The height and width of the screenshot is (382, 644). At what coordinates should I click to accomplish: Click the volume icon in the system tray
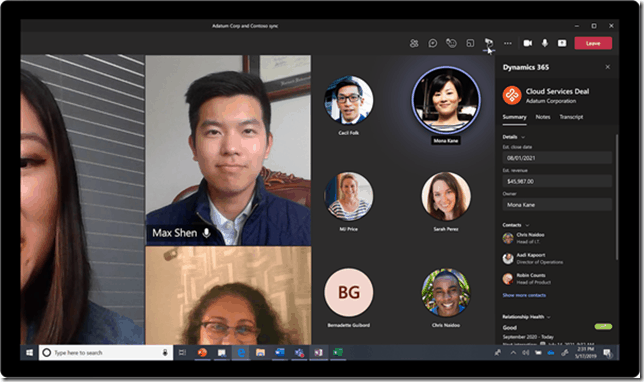point(526,352)
